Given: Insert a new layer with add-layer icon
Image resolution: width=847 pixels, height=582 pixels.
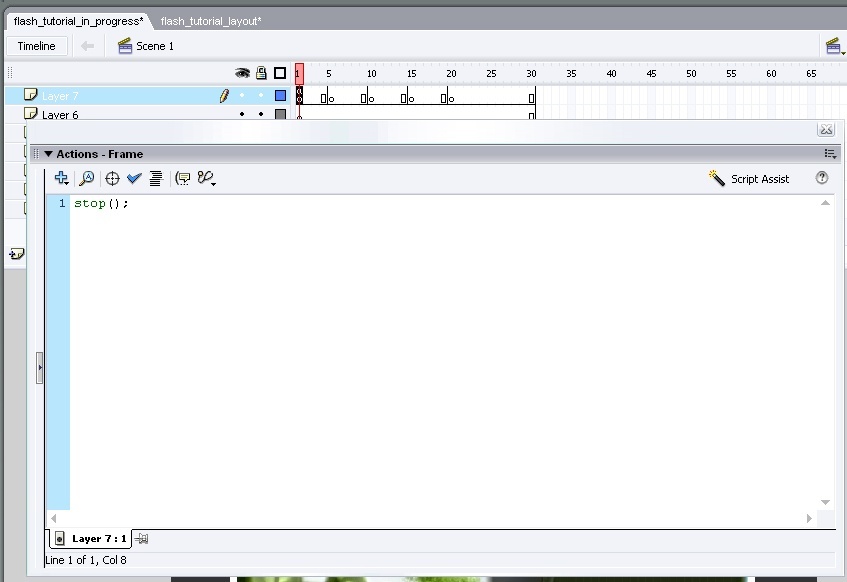Looking at the screenshot, I should click(x=17, y=253).
